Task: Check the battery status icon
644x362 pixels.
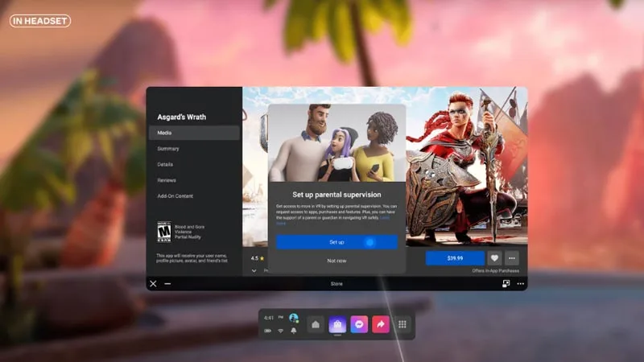Action: 267,331
